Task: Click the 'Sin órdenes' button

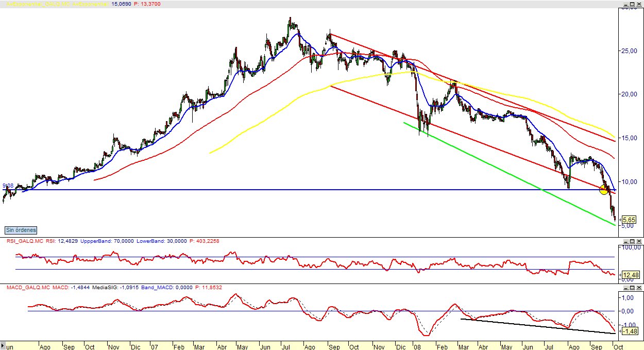Action: pos(21,230)
